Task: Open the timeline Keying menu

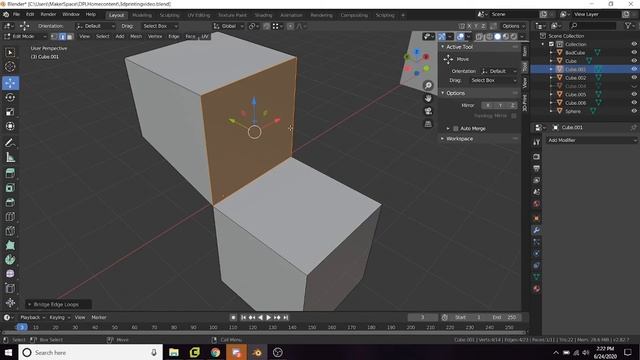Action: click(60, 317)
